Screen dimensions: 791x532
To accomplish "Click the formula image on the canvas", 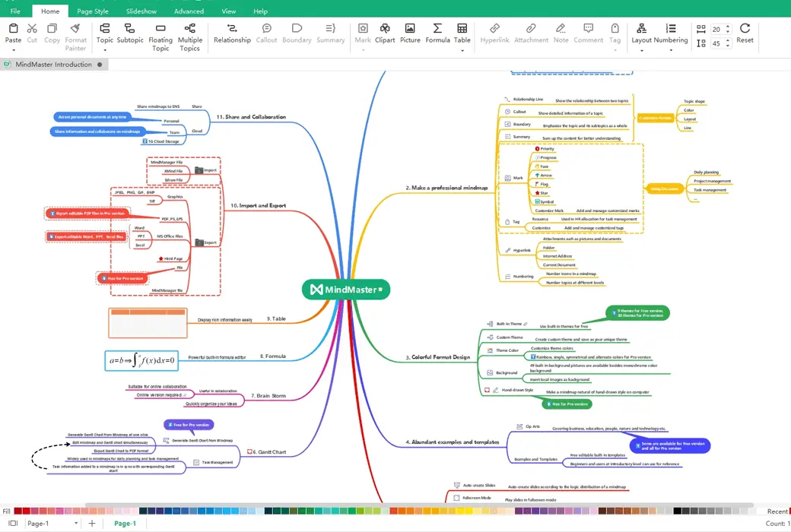I will (x=141, y=360).
